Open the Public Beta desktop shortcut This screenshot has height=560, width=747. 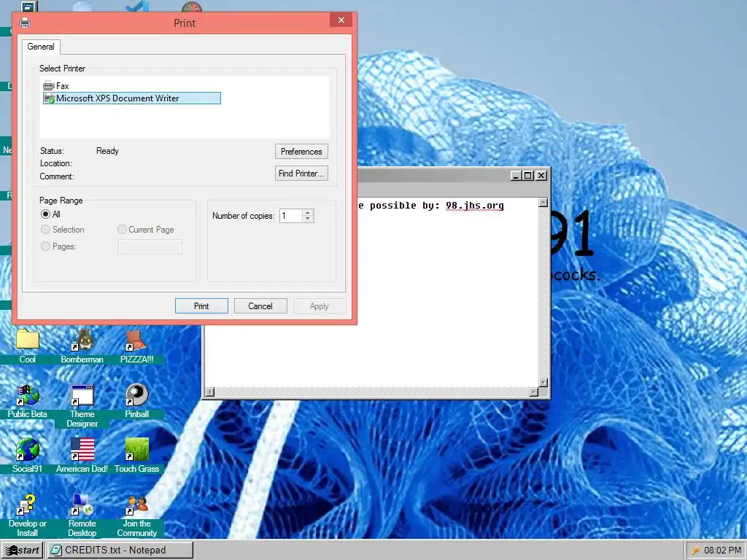pos(27,394)
